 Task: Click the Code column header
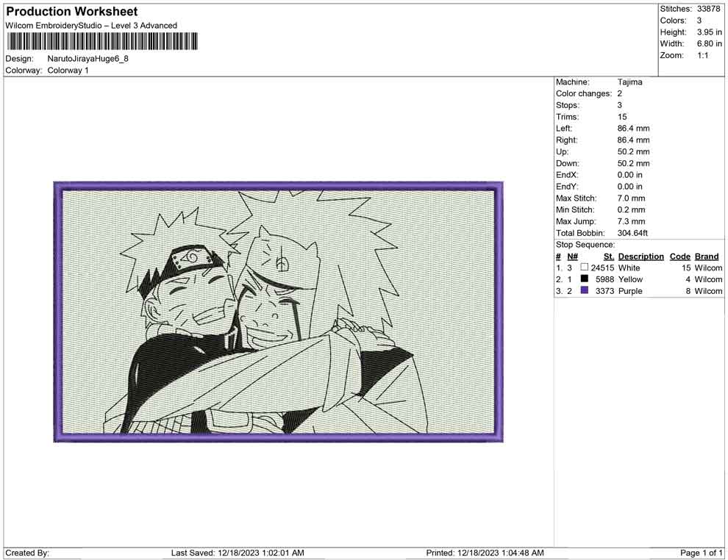coord(679,256)
